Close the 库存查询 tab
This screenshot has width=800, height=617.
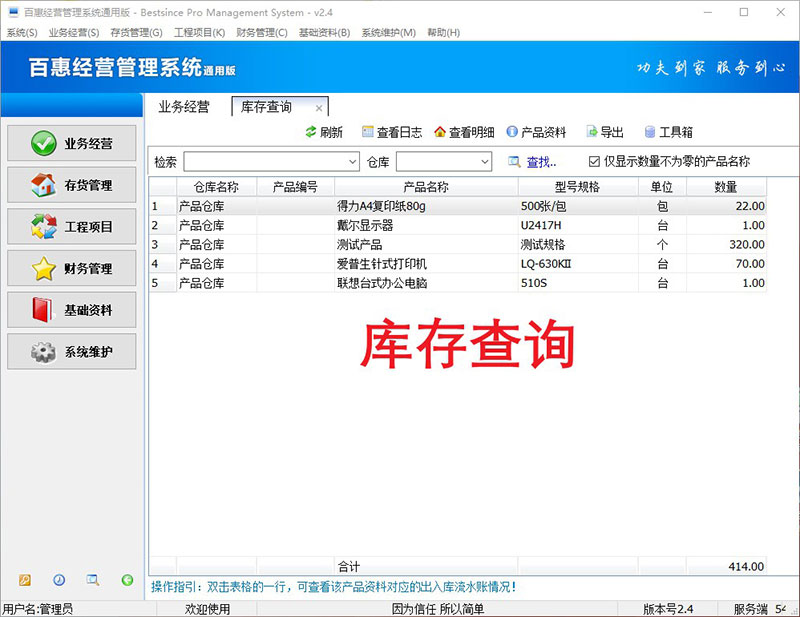click(x=319, y=108)
